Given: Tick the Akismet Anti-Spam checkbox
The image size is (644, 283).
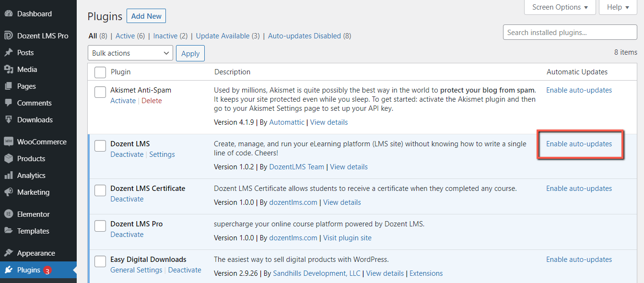Looking at the screenshot, I should 100,92.
